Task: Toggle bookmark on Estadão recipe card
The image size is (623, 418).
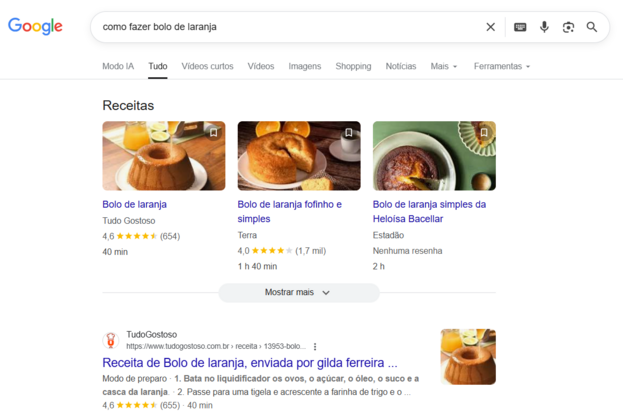Action: (x=484, y=132)
